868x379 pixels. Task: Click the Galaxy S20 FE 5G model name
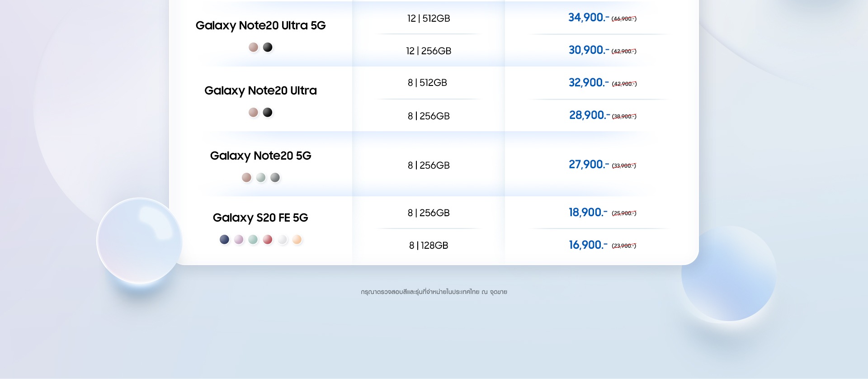pyautogui.click(x=260, y=218)
